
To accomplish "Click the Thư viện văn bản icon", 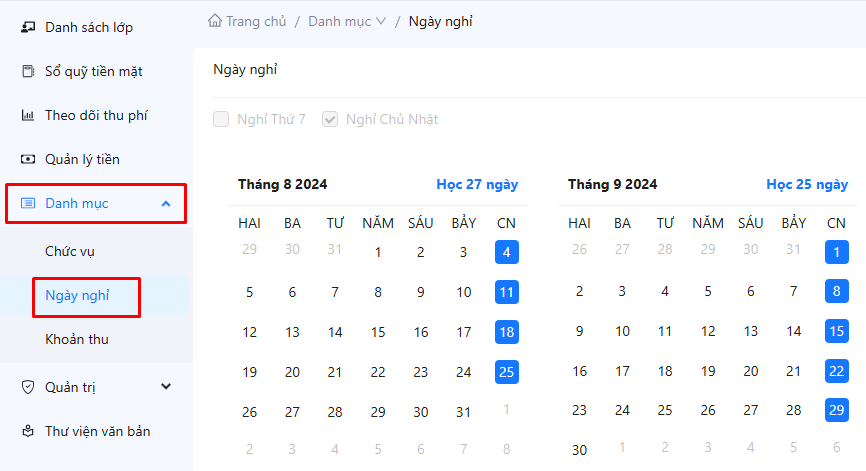I will pos(28,431).
